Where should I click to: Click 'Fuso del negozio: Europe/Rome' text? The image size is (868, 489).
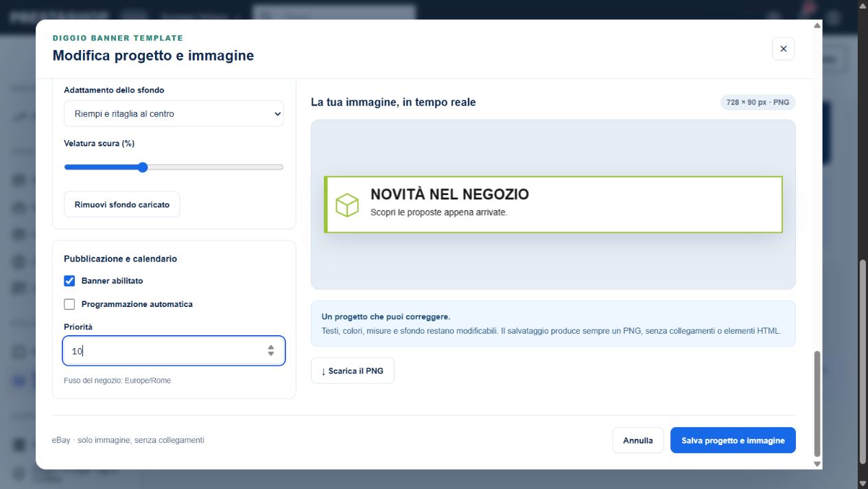[x=117, y=380]
